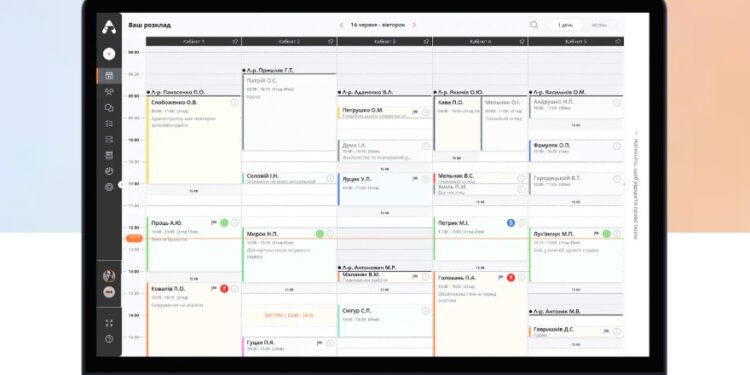750x375 pixels.
Task: Open the Патрій О.С. appointment card
Action: click(x=289, y=112)
